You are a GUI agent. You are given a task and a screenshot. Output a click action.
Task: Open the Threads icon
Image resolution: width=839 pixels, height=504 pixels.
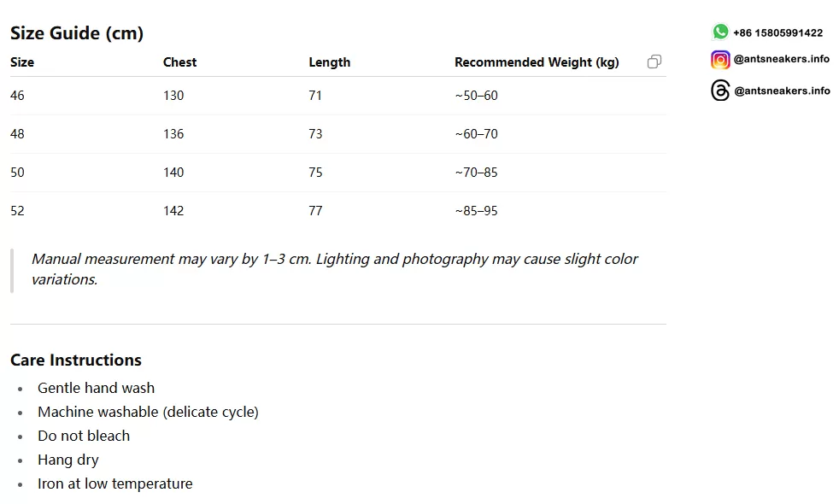(720, 91)
